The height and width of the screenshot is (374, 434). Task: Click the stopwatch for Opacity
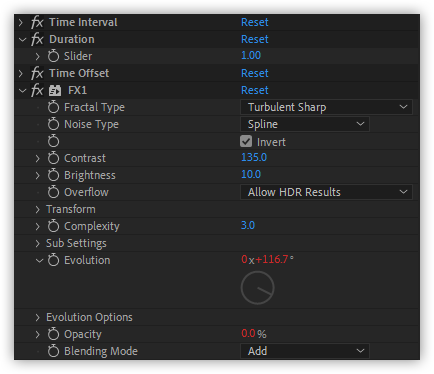[x=53, y=334]
